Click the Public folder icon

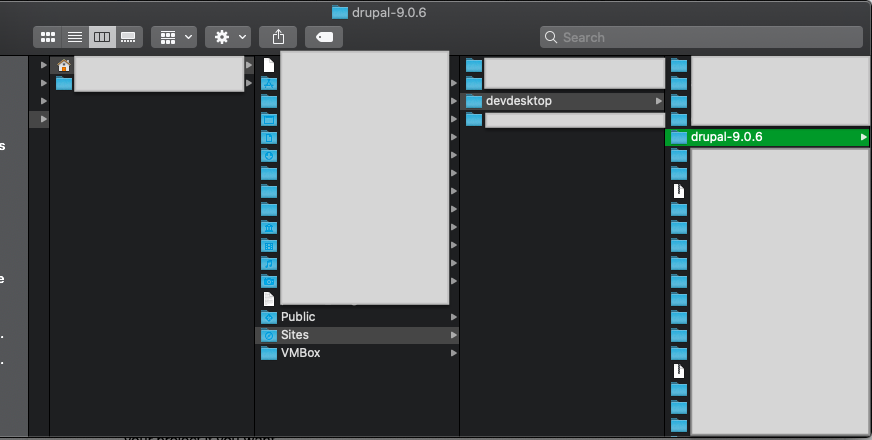pos(269,317)
